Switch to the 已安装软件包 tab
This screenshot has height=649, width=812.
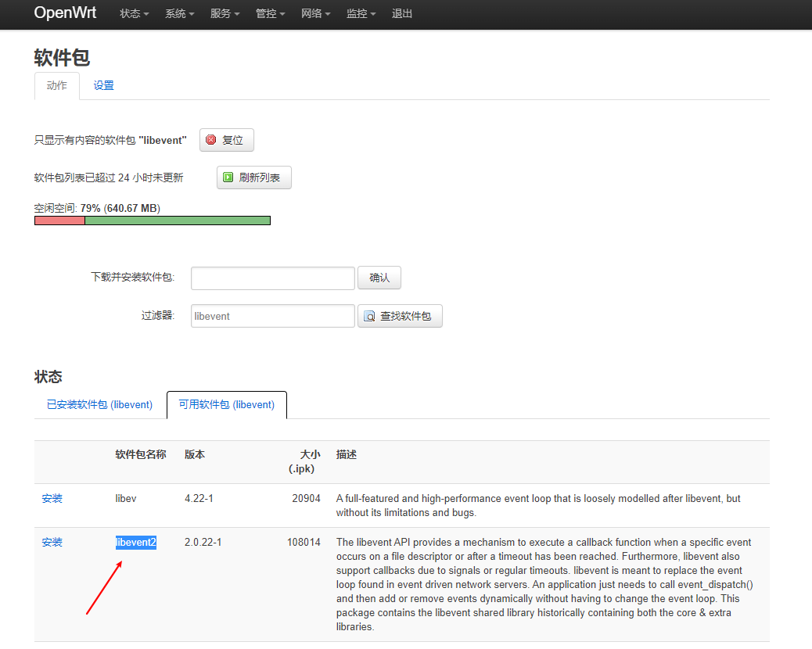(x=99, y=404)
